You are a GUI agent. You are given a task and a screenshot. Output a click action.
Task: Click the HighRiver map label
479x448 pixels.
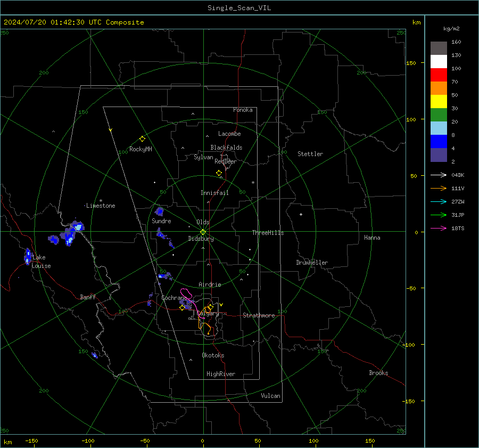click(221, 374)
